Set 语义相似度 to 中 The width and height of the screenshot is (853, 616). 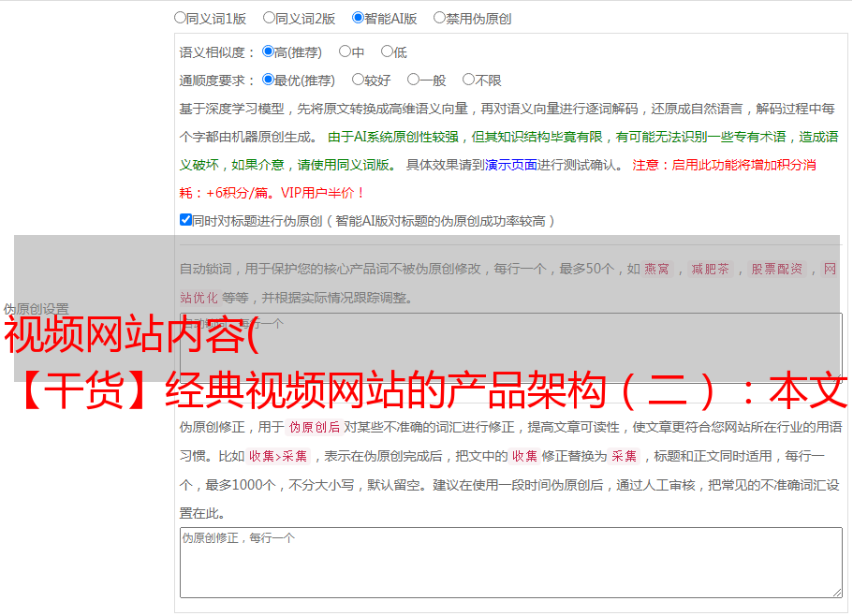tap(345, 51)
